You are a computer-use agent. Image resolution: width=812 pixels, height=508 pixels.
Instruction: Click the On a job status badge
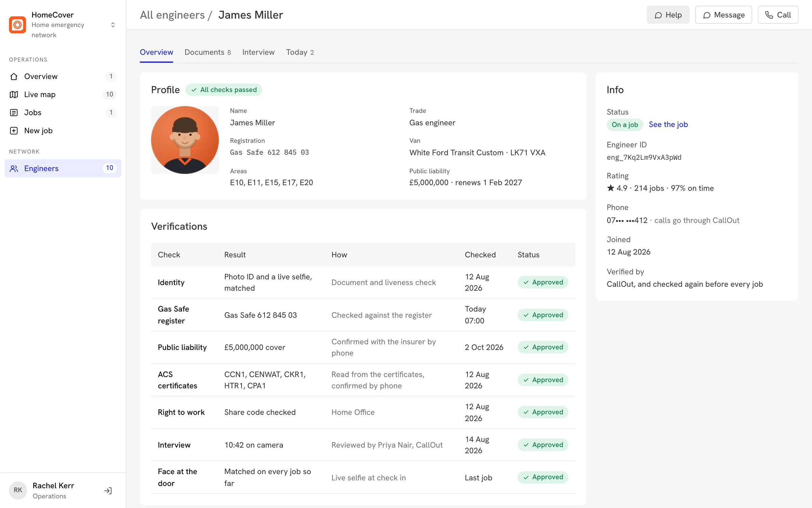(x=625, y=125)
